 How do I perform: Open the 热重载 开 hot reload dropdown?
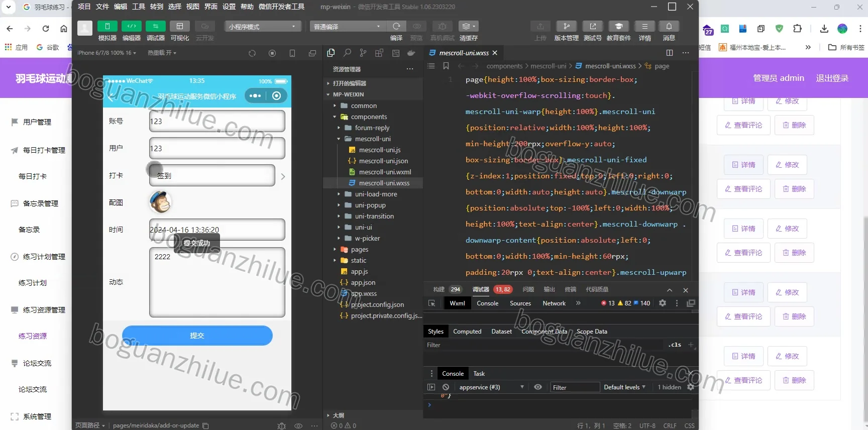pos(162,53)
